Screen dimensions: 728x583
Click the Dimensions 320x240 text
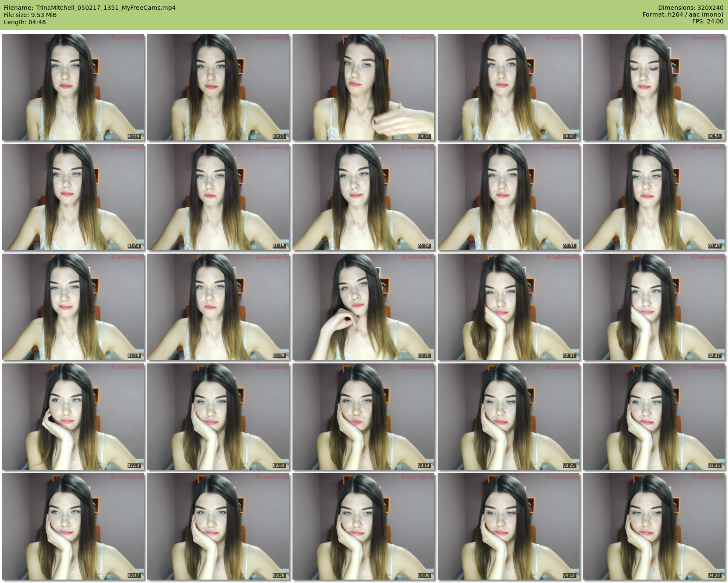click(x=691, y=8)
